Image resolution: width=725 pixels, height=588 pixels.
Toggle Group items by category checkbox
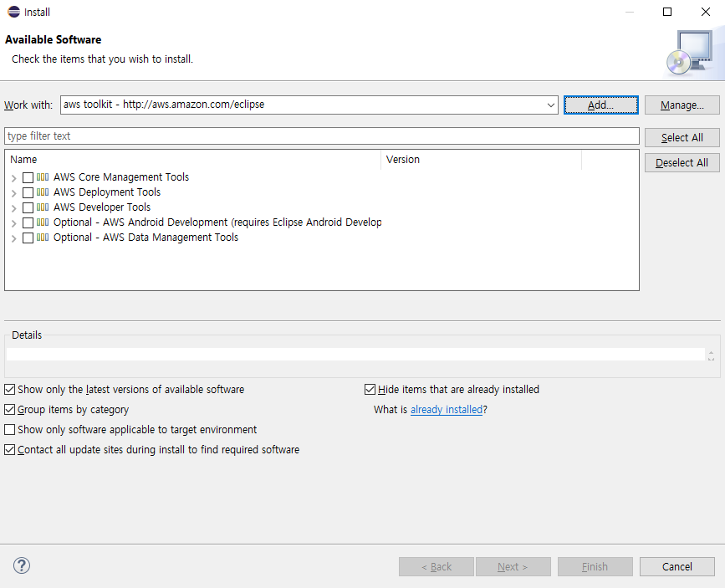coord(10,410)
